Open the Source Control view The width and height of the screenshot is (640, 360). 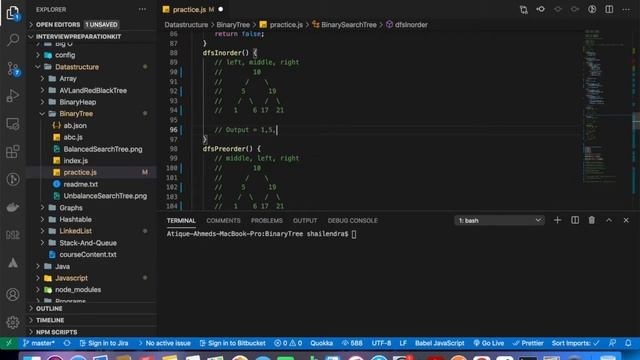[13, 68]
